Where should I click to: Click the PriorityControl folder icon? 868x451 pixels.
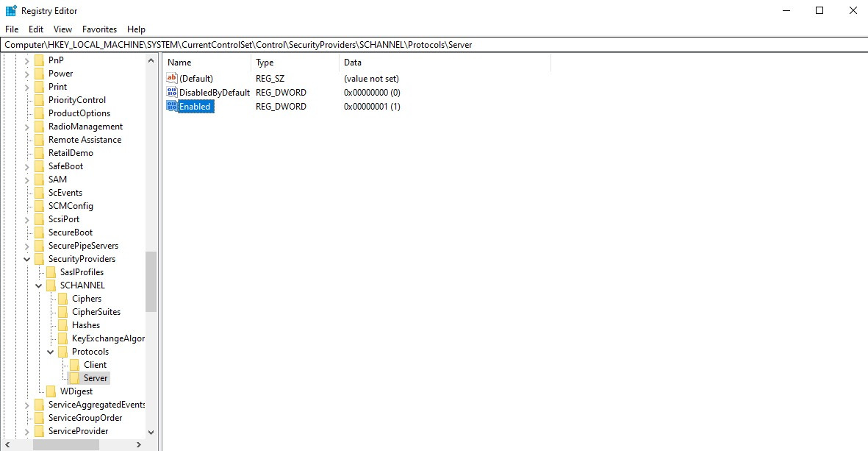(39, 100)
